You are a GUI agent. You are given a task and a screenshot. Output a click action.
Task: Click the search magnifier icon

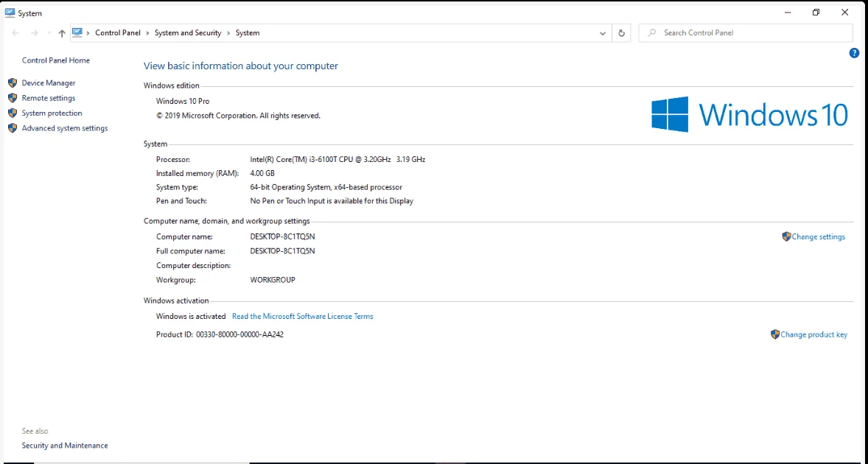[x=653, y=32]
